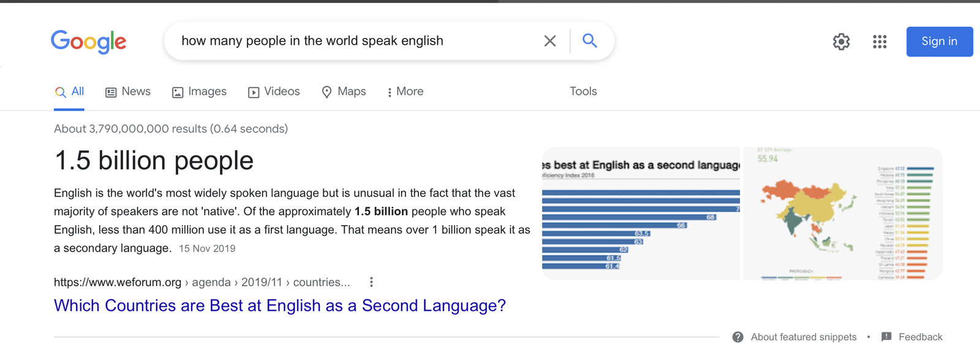Clear the search query with X
The width and height of the screenshot is (980, 347).
(550, 41)
